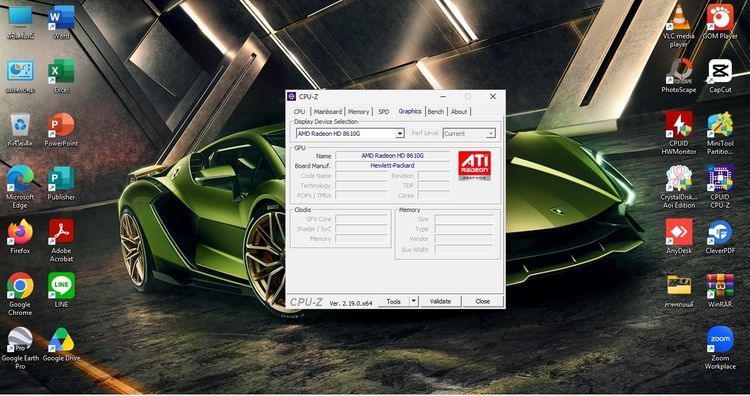Select the Graphics tab
Image resolution: width=750 pixels, height=396 pixels.
coord(410,111)
